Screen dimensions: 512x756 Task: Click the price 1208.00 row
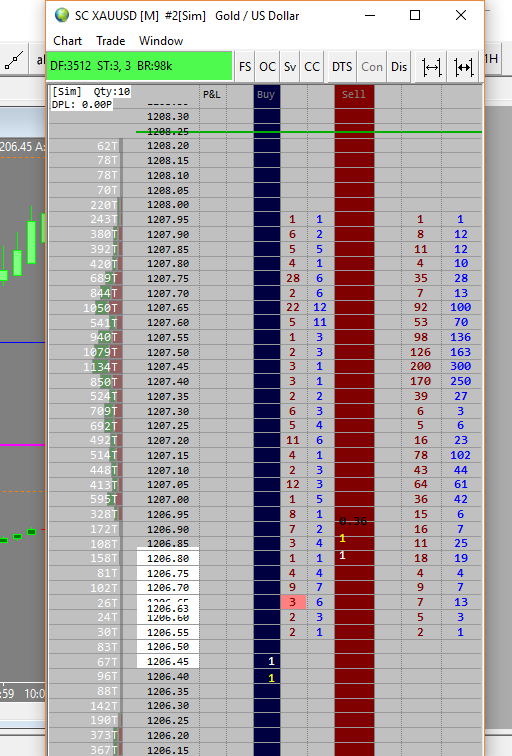coord(168,205)
